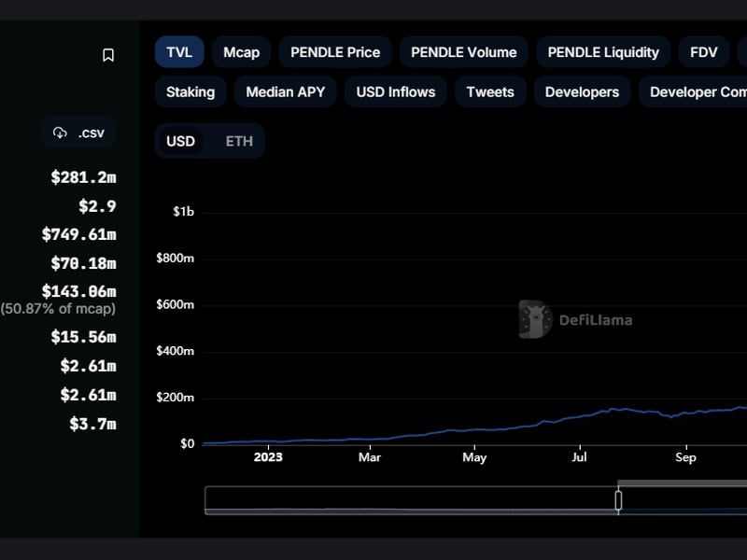Show USD Inflows on the chart
Viewport: 747px width, 560px height.
click(395, 91)
